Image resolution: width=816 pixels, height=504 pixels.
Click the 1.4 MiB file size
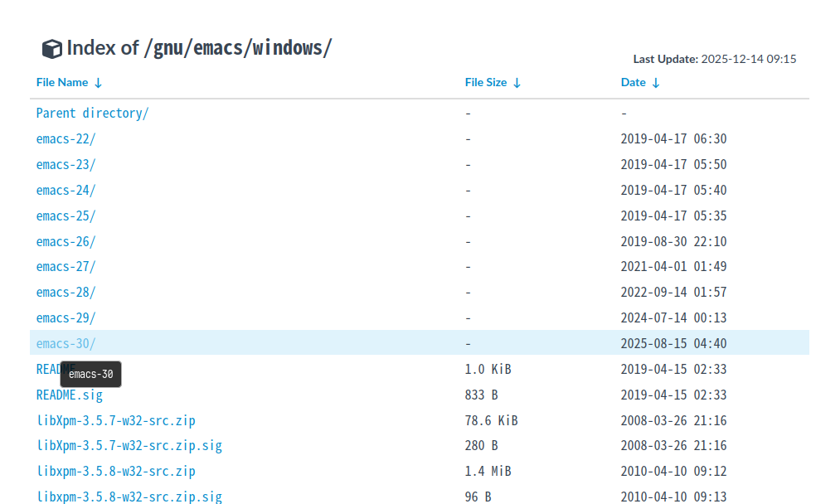[488, 471]
